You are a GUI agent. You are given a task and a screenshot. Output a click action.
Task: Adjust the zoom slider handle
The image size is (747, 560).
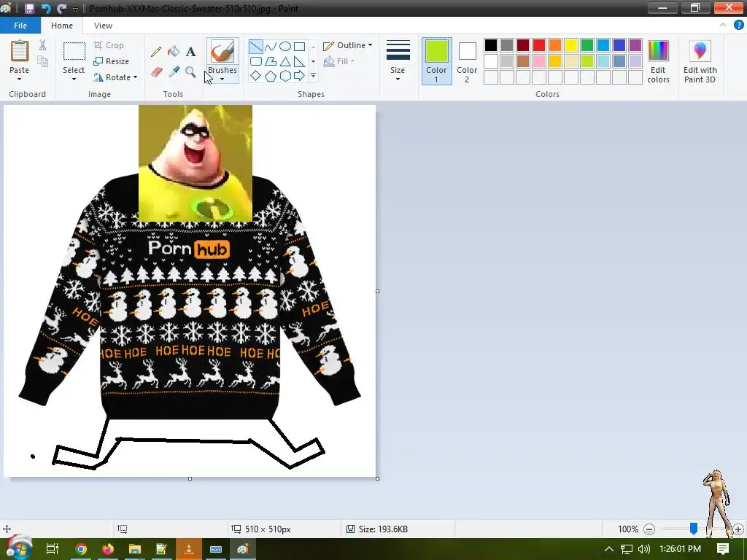coord(694,529)
